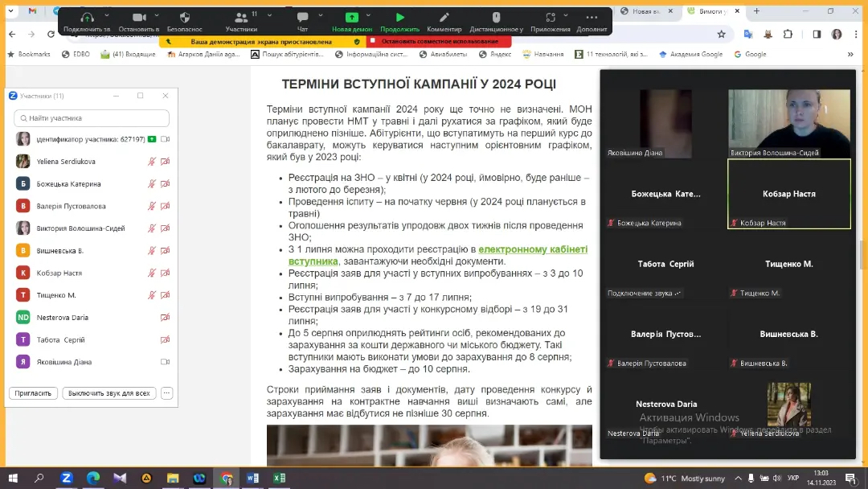Open the three-dots options in participants panel footer
Viewport: 868px width, 489px height.
(x=166, y=393)
